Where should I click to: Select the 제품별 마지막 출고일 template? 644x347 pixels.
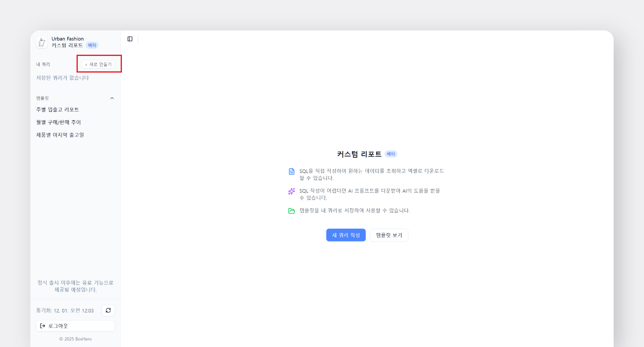60,135
